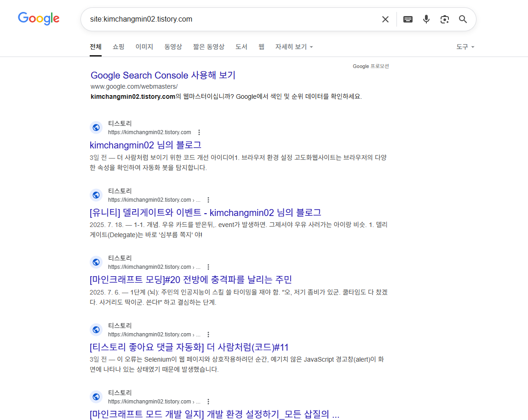Click into the search input field
Screen dimensions: 528x420
pyautogui.click(x=232, y=19)
